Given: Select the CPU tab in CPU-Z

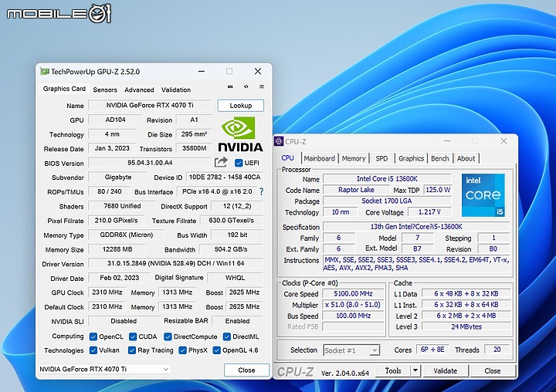Looking at the screenshot, I should point(287,157).
